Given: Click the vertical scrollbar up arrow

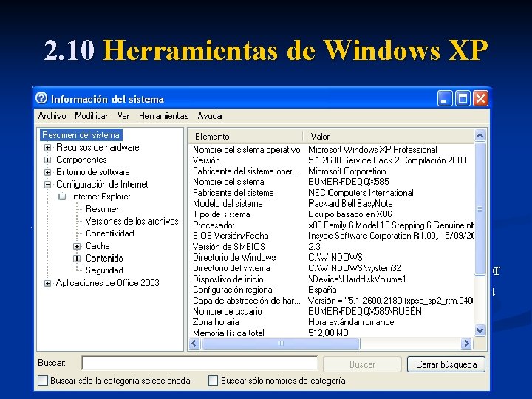Looking at the screenshot, I should pyautogui.click(x=480, y=136).
